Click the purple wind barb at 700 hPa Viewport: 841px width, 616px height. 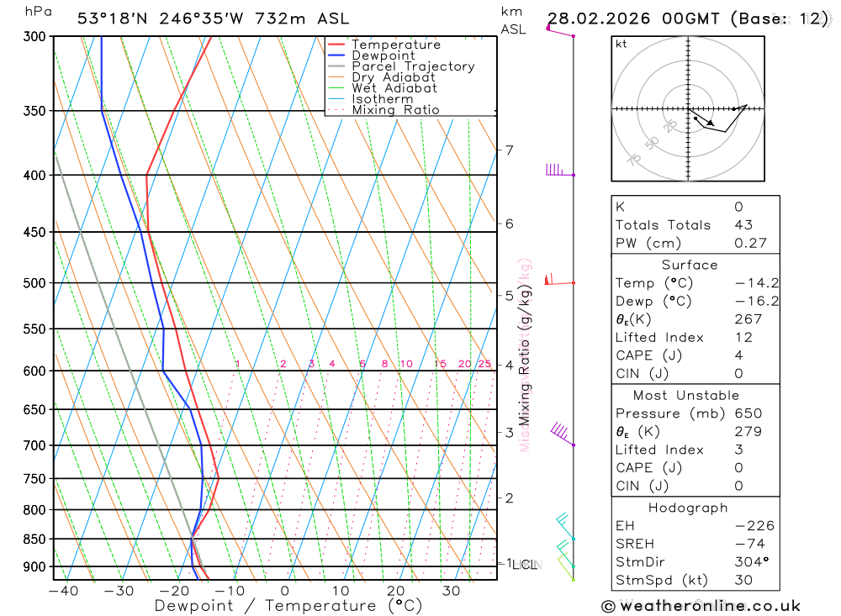point(563,434)
